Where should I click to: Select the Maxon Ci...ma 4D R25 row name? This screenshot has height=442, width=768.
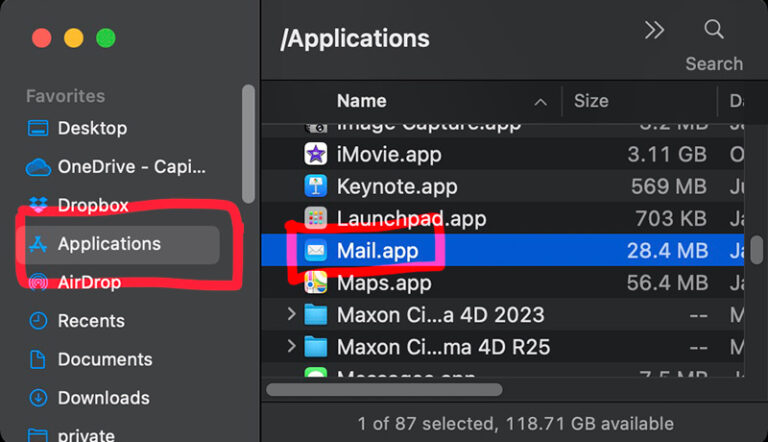[x=443, y=347]
